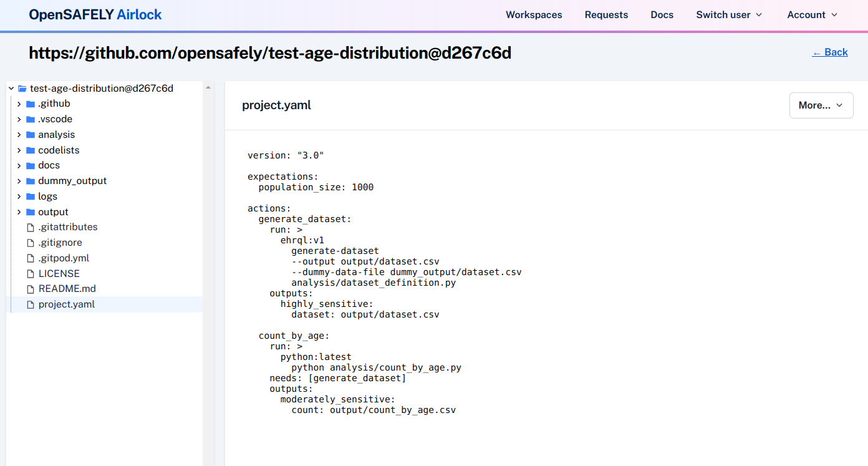
Task: Open the analysis folder icon
Action: pos(32,134)
